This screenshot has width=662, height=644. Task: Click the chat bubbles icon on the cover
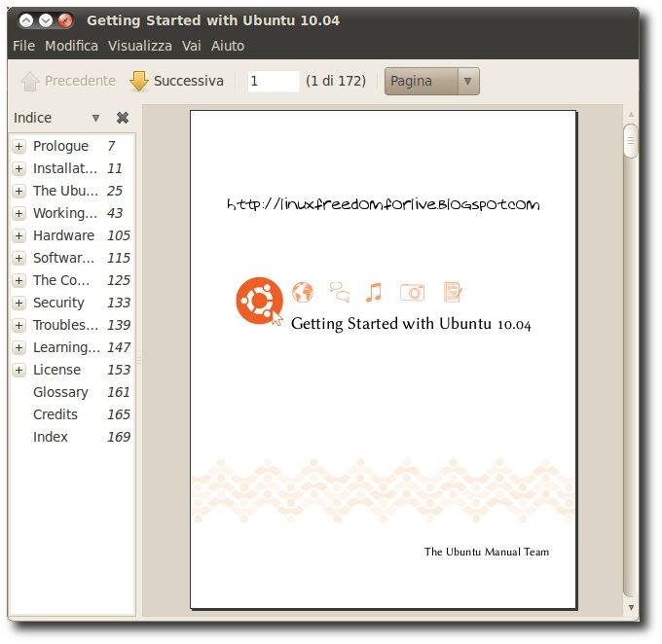tap(340, 292)
